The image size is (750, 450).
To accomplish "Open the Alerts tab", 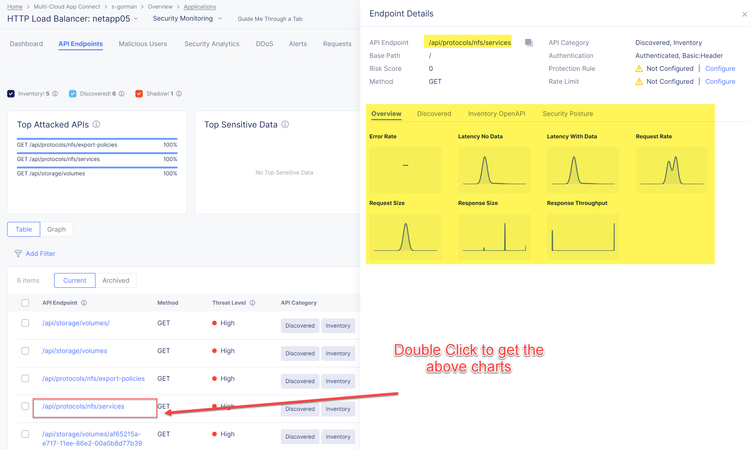I will (x=298, y=44).
